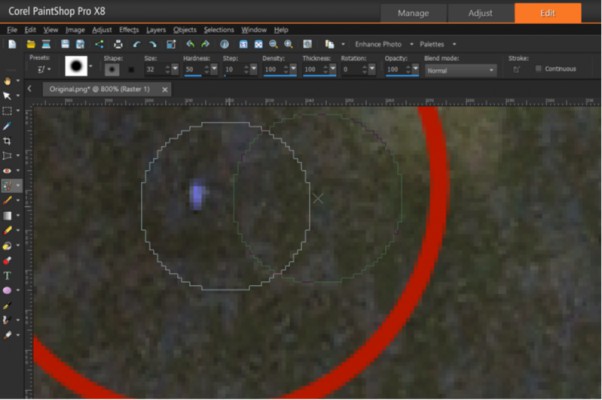This screenshot has width=602, height=400.
Task: Click the Resize image icon
Action: (171, 44)
